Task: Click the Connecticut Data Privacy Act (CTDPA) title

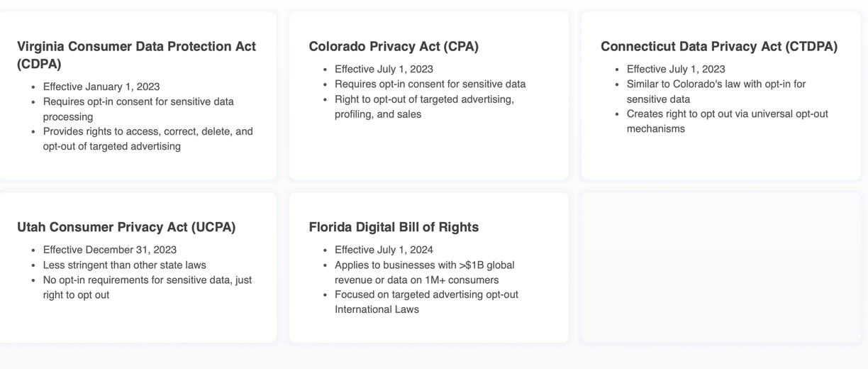Action: point(719,46)
